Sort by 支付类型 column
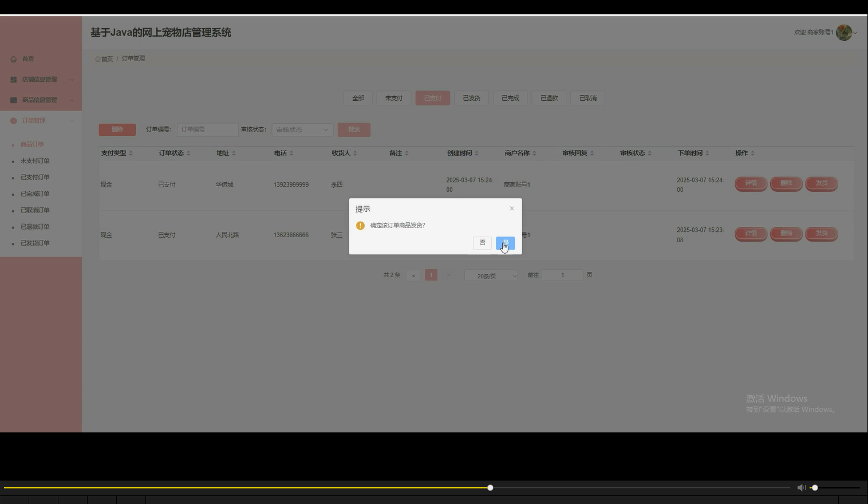The height and width of the screenshot is (504, 868). (x=131, y=153)
